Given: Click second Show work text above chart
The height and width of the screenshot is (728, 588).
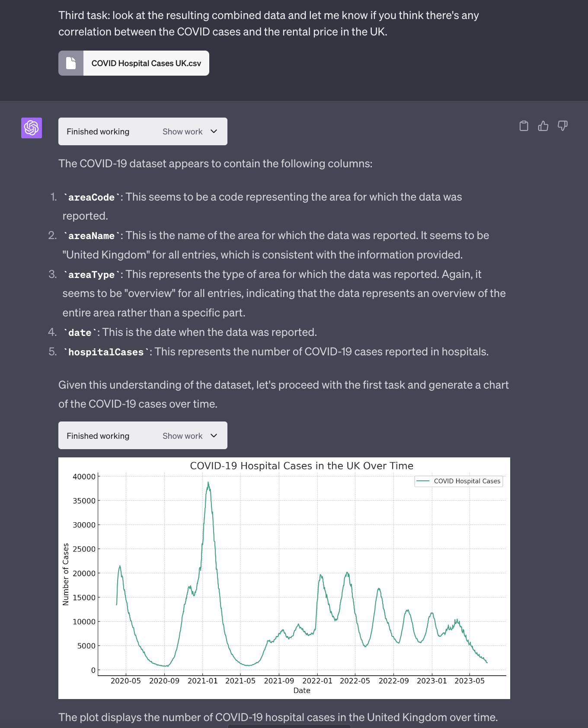Looking at the screenshot, I should point(182,436).
